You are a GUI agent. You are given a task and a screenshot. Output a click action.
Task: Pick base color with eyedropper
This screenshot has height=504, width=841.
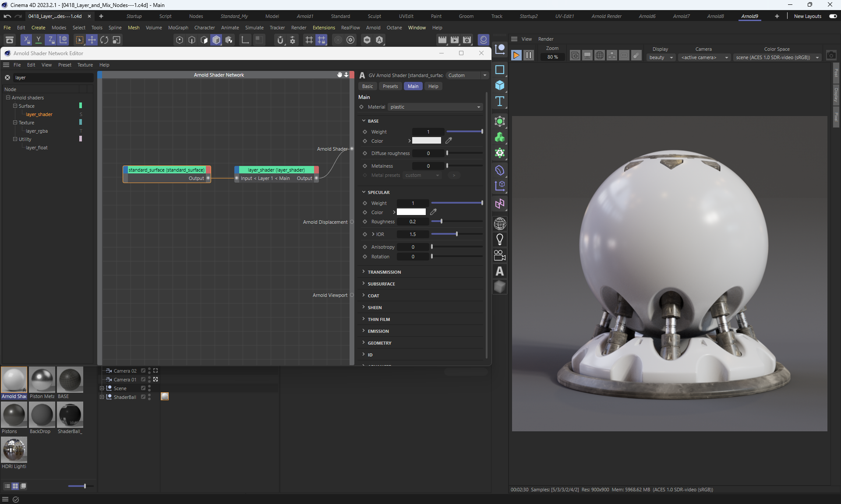click(449, 141)
